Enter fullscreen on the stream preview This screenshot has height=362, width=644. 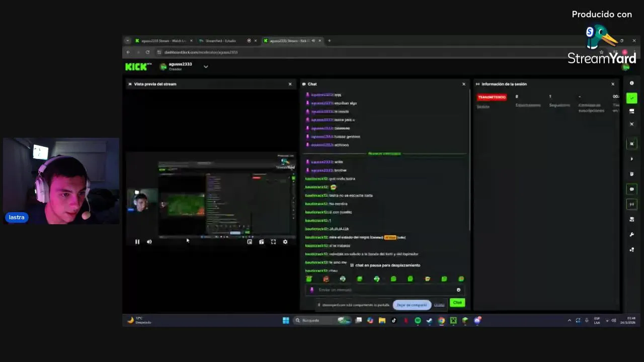click(273, 242)
